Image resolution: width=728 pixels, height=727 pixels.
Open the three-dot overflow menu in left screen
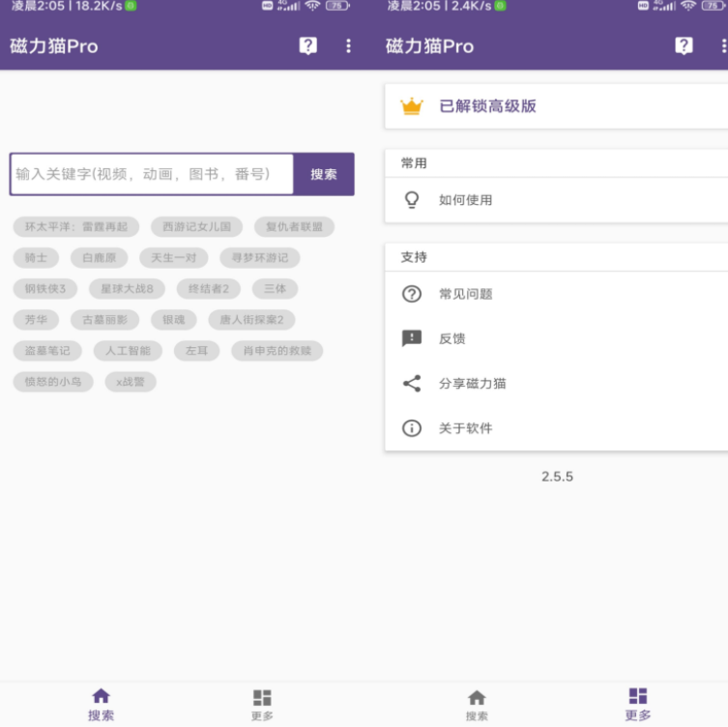348,46
